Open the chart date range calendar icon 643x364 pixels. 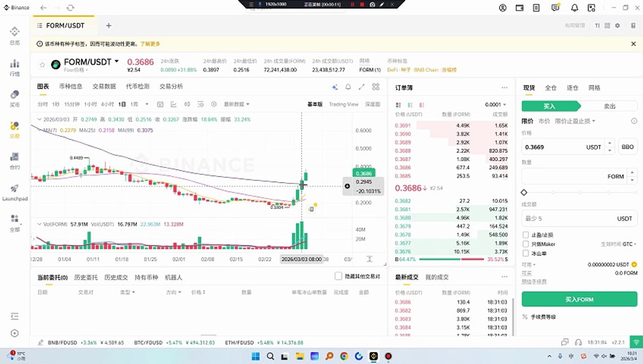point(160,104)
